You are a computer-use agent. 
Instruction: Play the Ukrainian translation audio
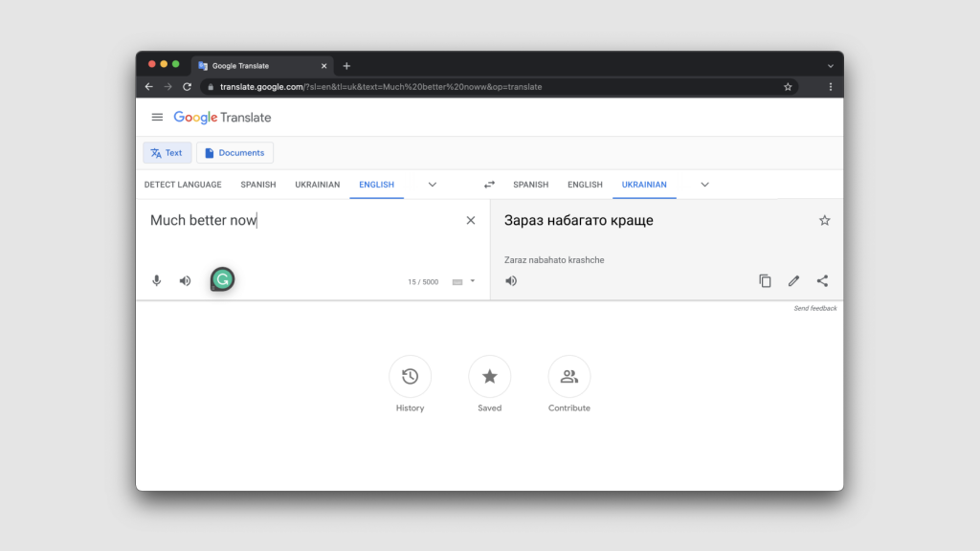(x=511, y=281)
